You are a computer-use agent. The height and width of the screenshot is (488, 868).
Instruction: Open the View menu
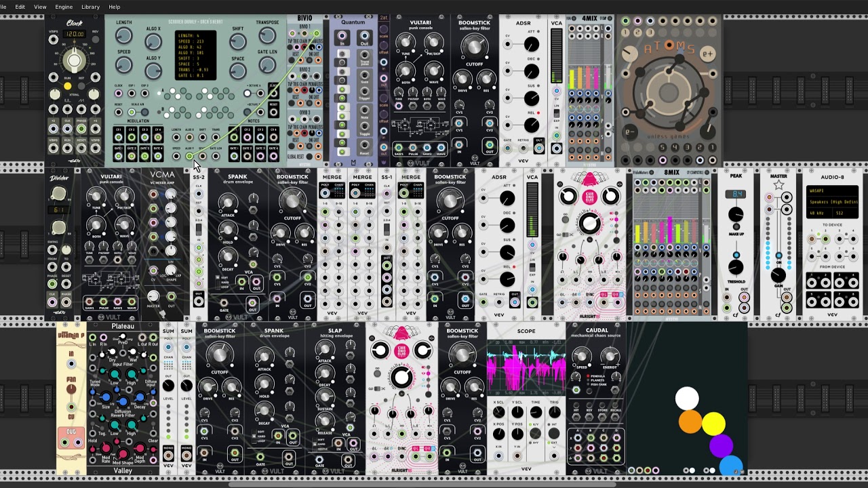[40, 7]
